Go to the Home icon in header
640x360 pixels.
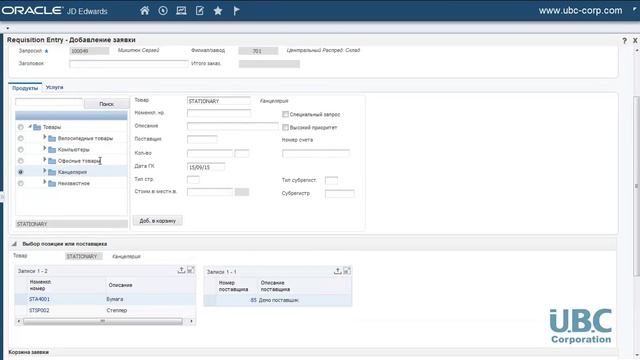pyautogui.click(x=144, y=11)
